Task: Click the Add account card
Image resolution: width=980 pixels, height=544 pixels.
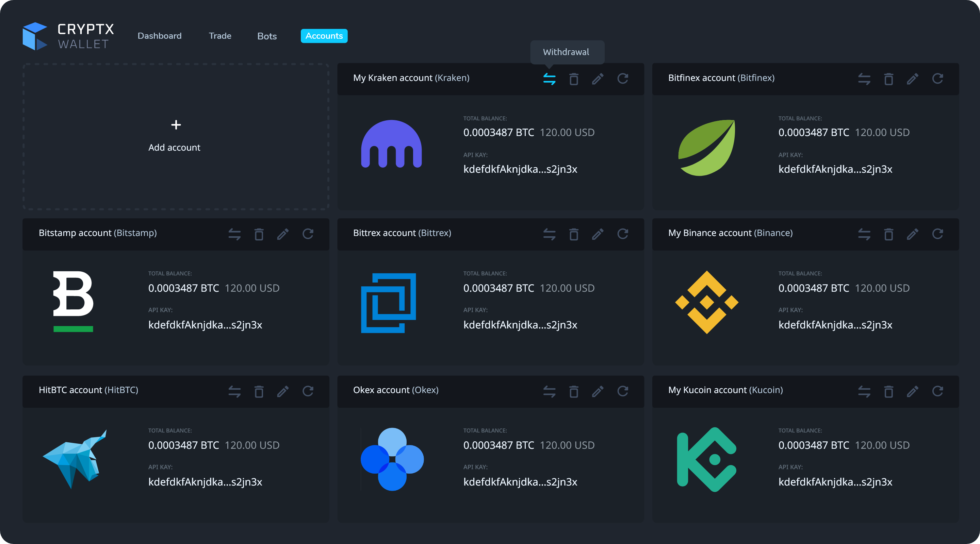Action: (x=176, y=136)
